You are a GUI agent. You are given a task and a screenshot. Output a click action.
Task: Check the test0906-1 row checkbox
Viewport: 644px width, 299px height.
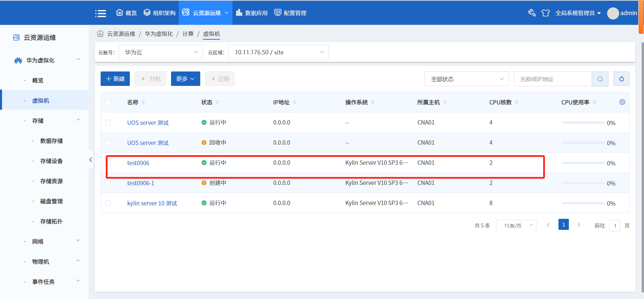[x=108, y=183]
